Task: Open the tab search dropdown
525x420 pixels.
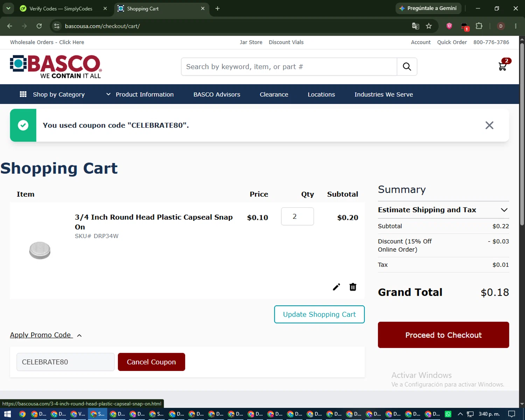Action: click(x=8, y=8)
